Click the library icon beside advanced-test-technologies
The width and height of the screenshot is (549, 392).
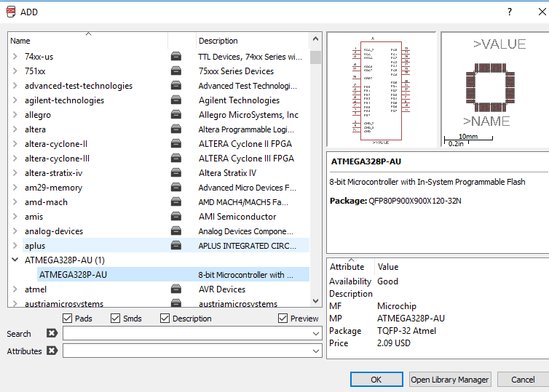[175, 86]
